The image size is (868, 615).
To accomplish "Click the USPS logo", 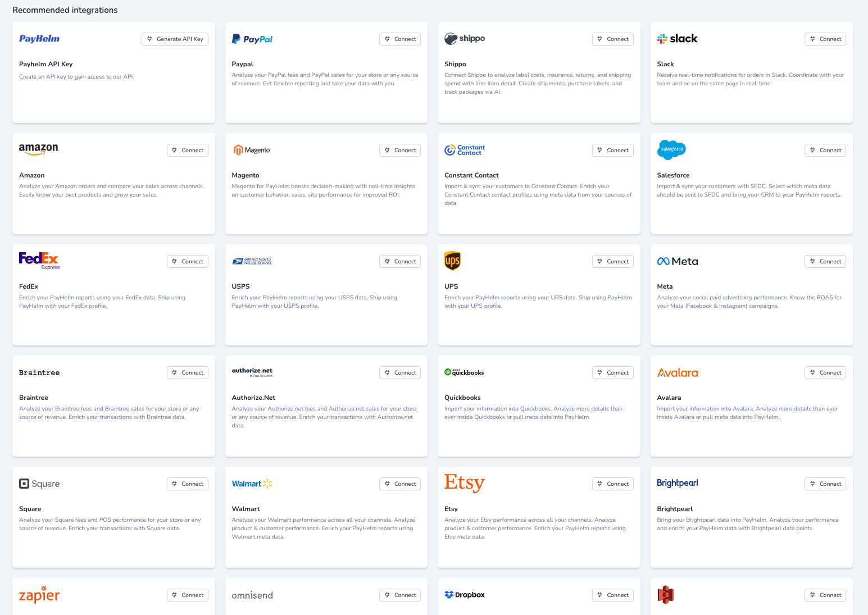I will 252,261.
